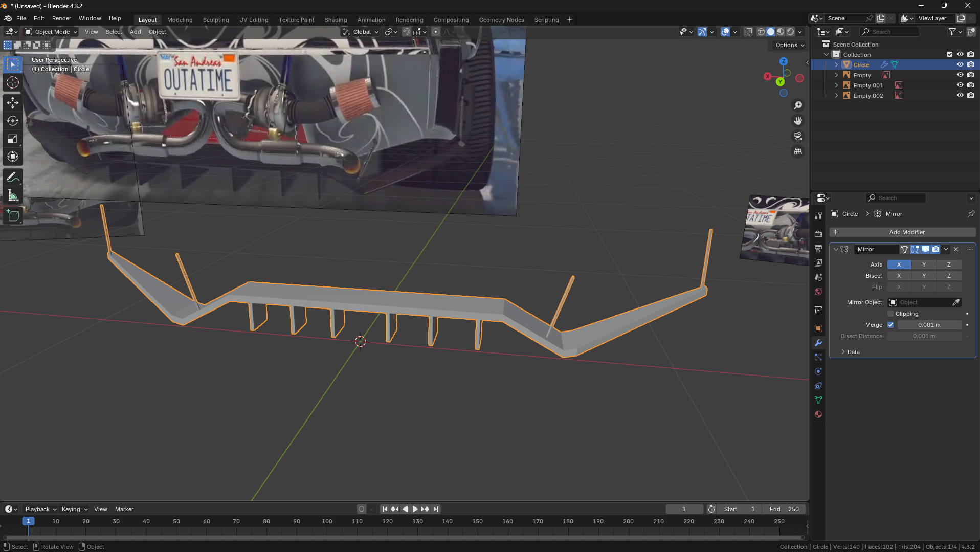Click the pan view hand icon
Viewport: 980px width, 552px height.
click(x=798, y=121)
